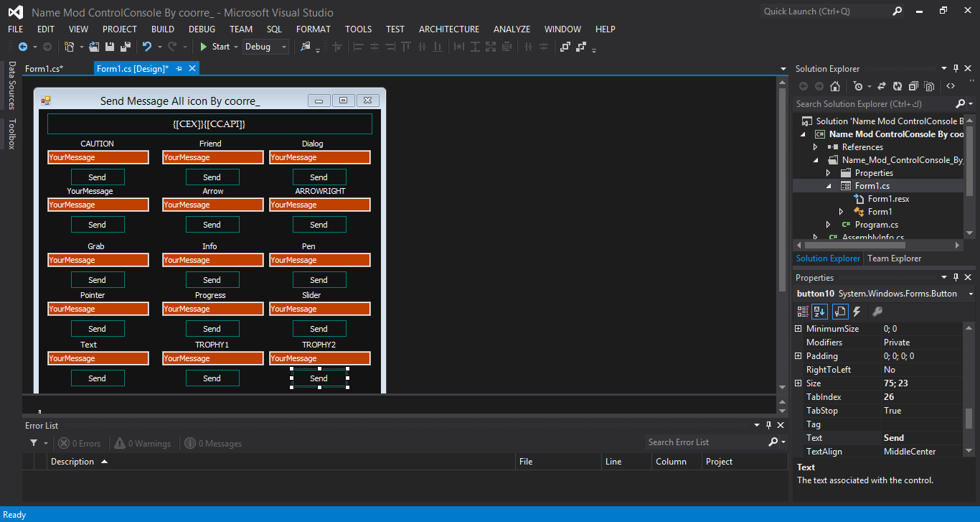Select the TabIndex property value 26

point(923,397)
